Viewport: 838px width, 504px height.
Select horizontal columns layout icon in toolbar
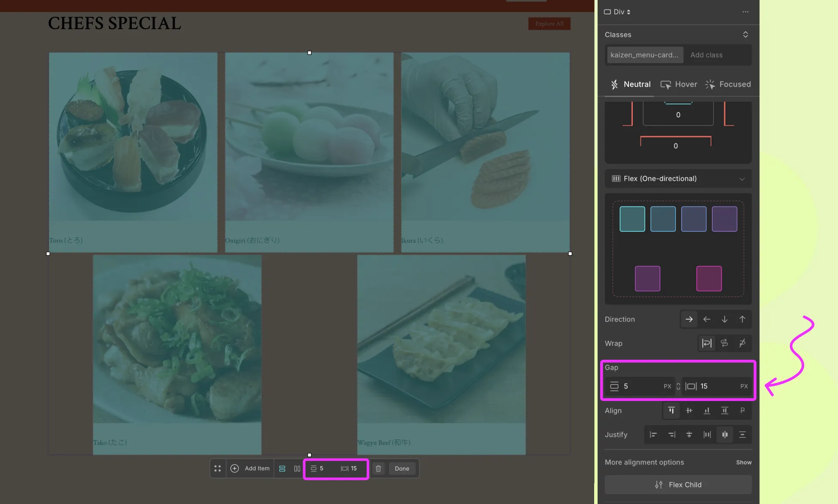click(x=297, y=468)
